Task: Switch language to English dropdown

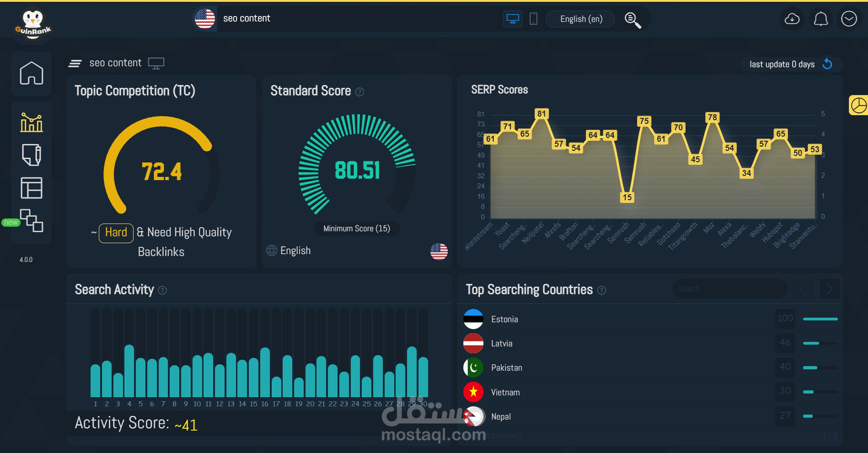Action: (x=582, y=20)
